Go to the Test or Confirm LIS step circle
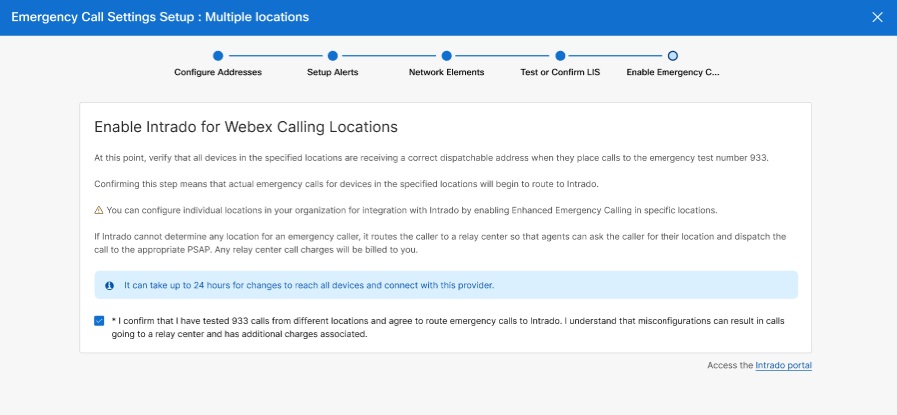The height and width of the screenshot is (415, 897). click(560, 56)
